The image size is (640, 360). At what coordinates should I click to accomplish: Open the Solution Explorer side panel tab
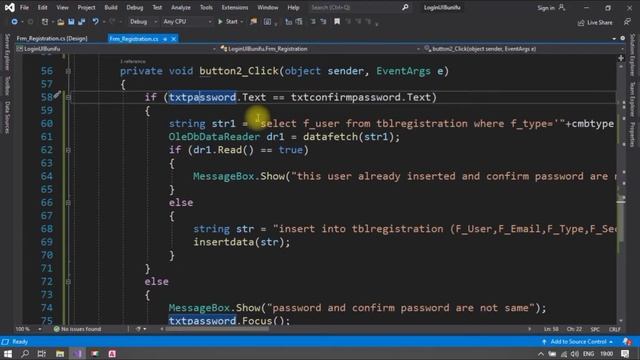tap(633, 55)
